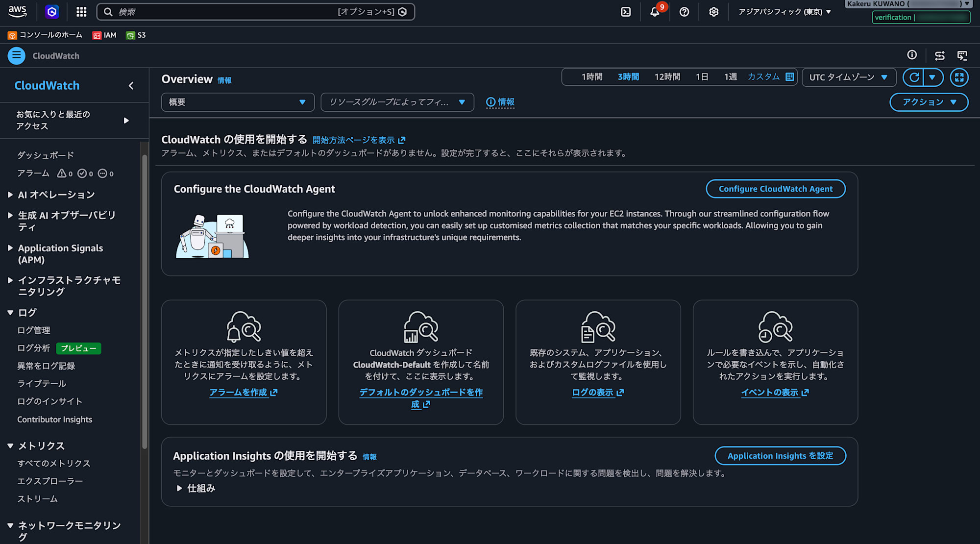Open the monitor feedback icon top right

coord(962,56)
